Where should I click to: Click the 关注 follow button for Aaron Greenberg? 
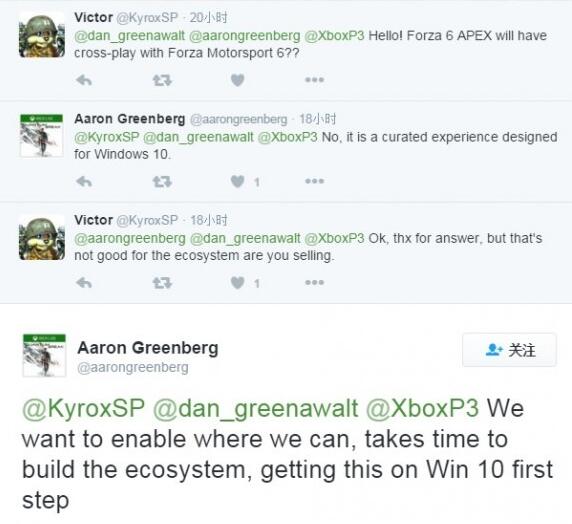tap(510, 350)
